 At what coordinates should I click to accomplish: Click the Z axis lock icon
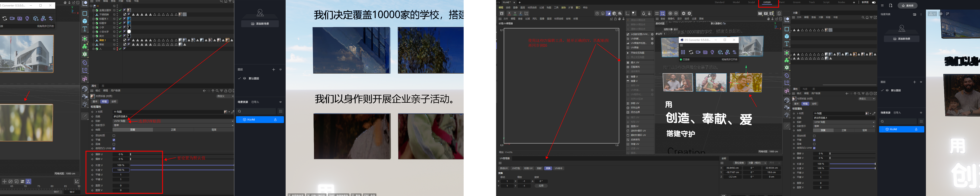point(520,13)
